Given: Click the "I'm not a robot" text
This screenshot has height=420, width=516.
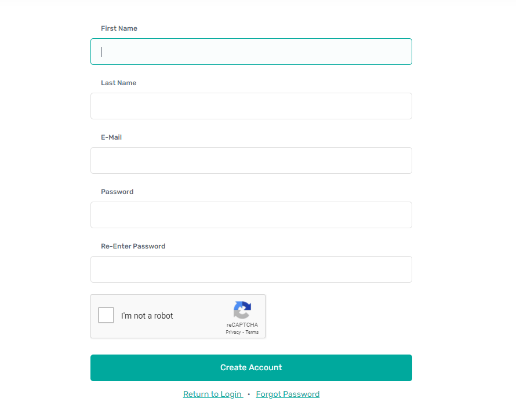Looking at the screenshot, I should coord(147,316).
